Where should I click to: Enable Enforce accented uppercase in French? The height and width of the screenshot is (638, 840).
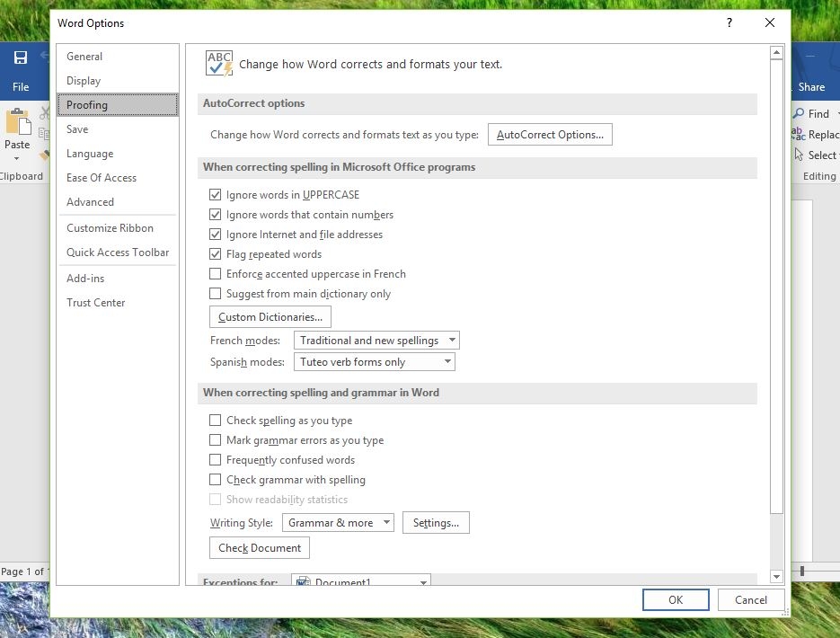coord(215,274)
